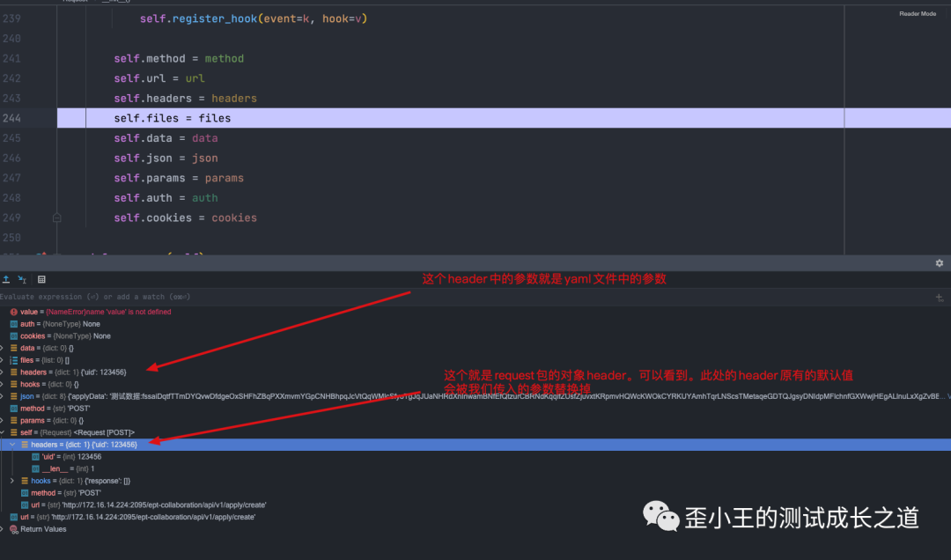
Task: Click the self.register_hook code line
Action: (x=254, y=18)
